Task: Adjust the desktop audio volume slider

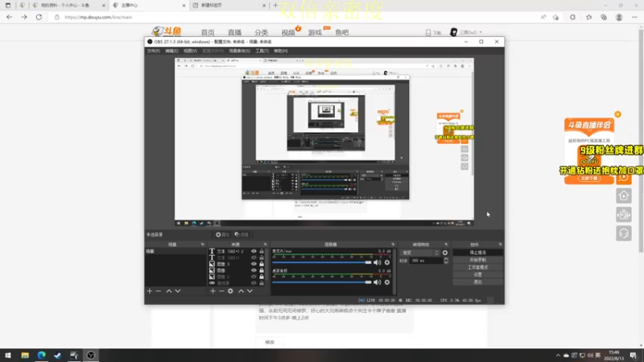Action: [321, 282]
